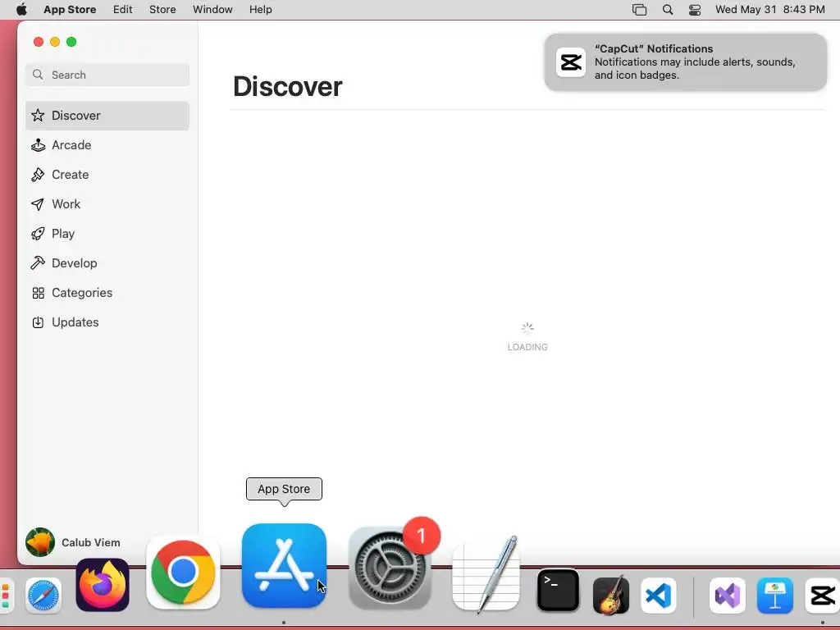840x630 pixels.
Task: Click the Discover star icon
Action: click(38, 115)
